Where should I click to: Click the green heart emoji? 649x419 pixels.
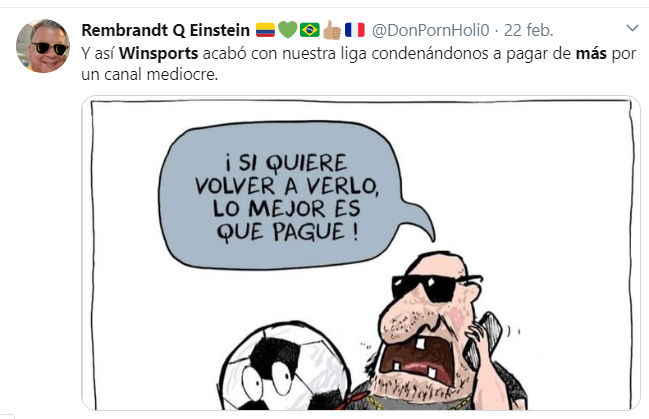(x=287, y=30)
